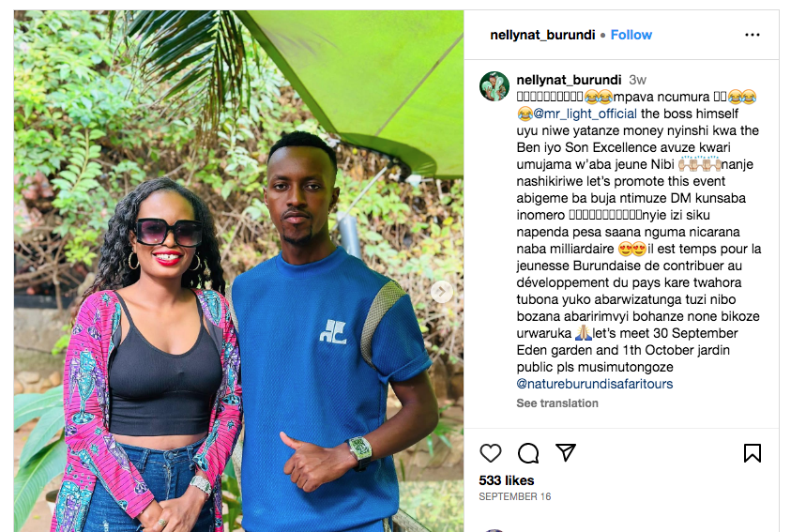Open the three-dot more options menu
806x532 pixels.
coord(752,35)
